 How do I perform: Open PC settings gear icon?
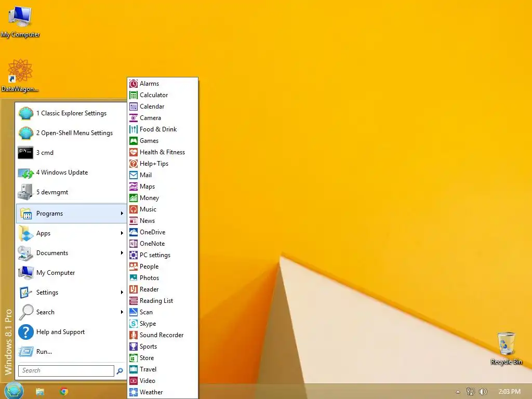(134, 255)
